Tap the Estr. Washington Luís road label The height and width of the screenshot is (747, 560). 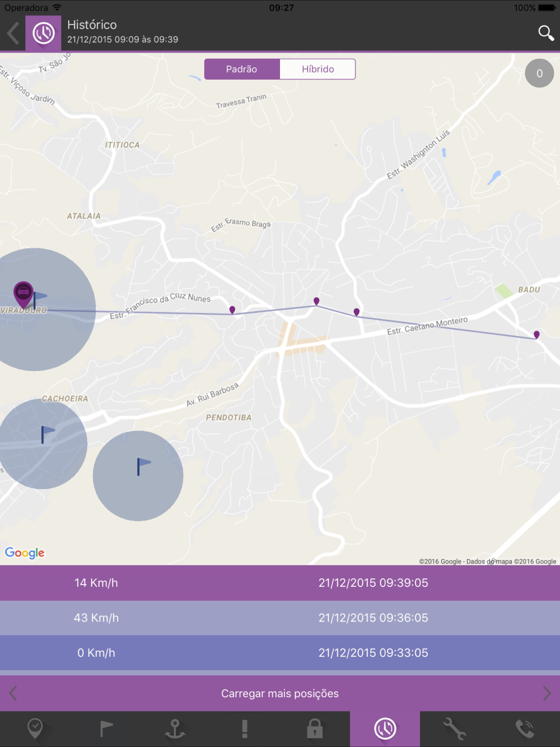pyautogui.click(x=418, y=155)
